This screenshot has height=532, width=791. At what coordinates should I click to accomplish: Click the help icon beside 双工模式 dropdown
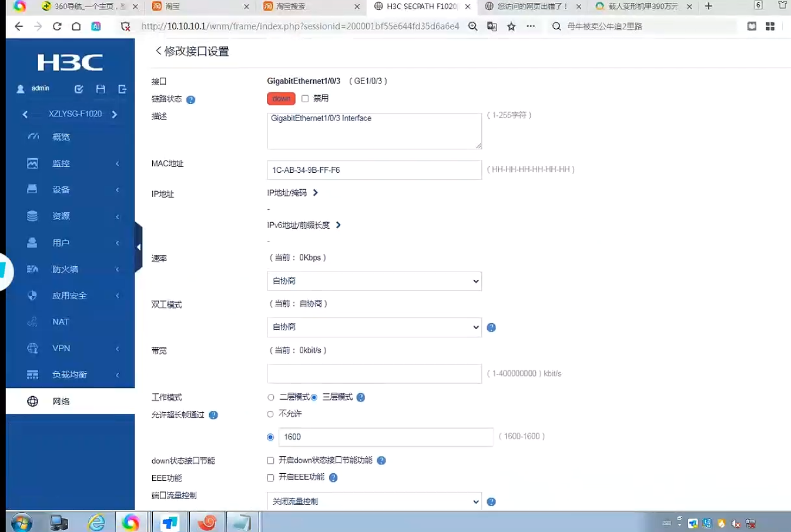pos(491,327)
